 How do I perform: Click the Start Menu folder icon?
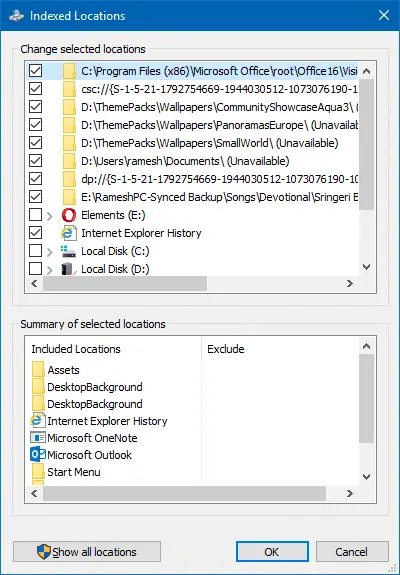point(38,472)
